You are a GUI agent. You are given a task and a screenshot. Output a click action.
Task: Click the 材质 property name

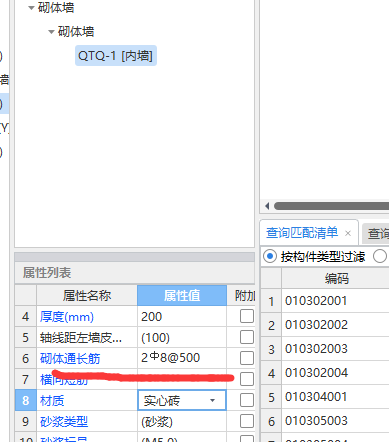52,401
